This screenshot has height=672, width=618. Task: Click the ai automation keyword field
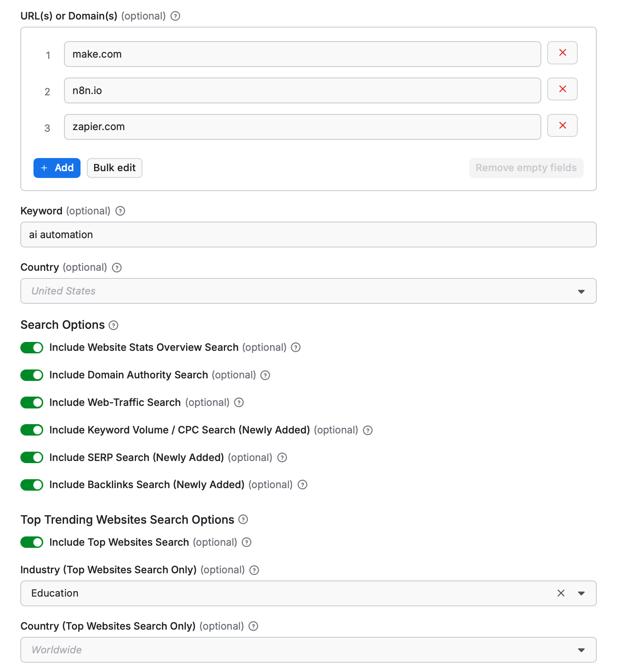308,235
